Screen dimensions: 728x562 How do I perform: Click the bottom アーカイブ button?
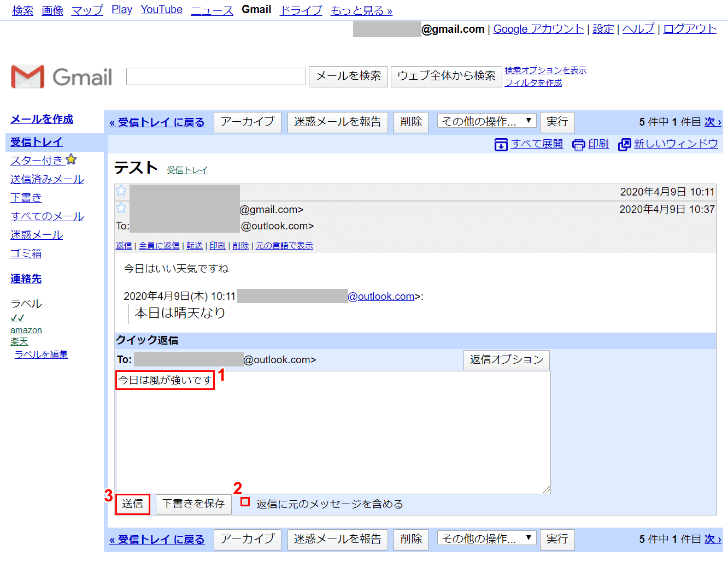[248, 539]
